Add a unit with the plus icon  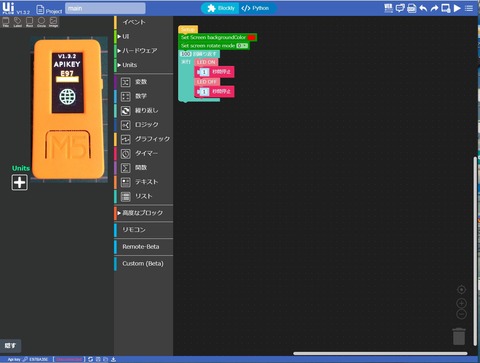(20, 182)
